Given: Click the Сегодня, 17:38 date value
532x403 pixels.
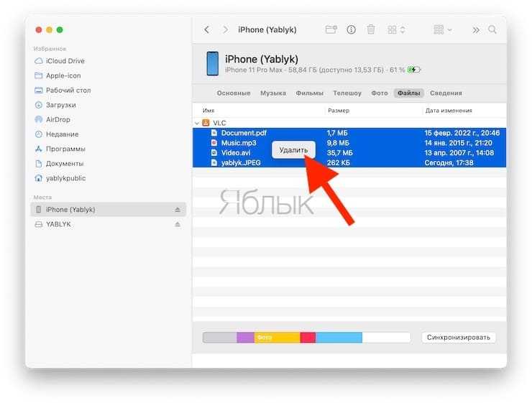Looking at the screenshot, I should click(x=449, y=162).
